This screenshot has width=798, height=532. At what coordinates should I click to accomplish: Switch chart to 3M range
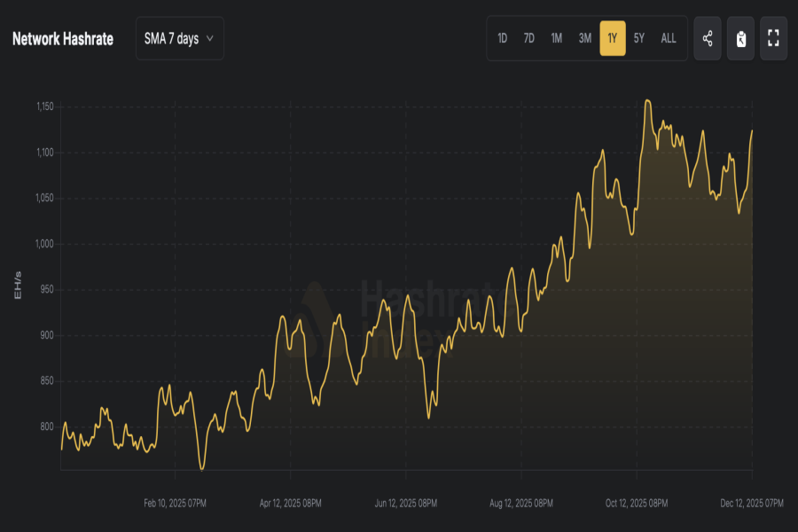(584, 38)
